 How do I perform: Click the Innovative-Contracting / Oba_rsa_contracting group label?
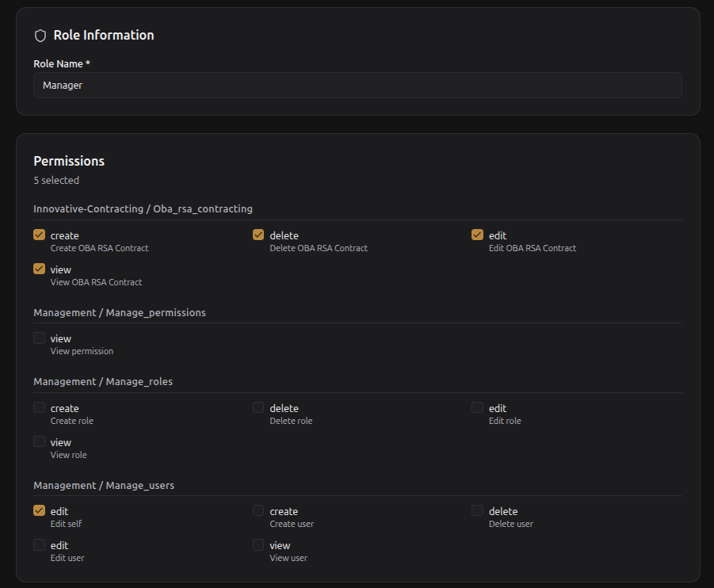tap(143, 208)
